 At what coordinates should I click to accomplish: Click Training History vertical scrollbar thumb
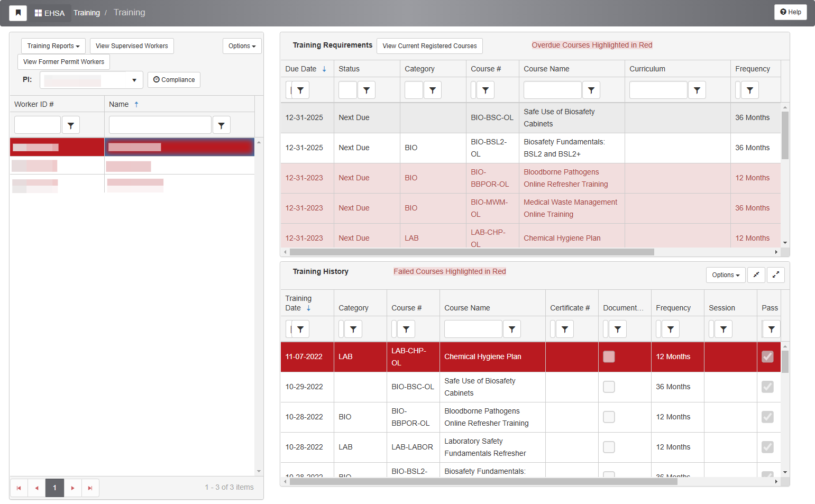click(785, 362)
